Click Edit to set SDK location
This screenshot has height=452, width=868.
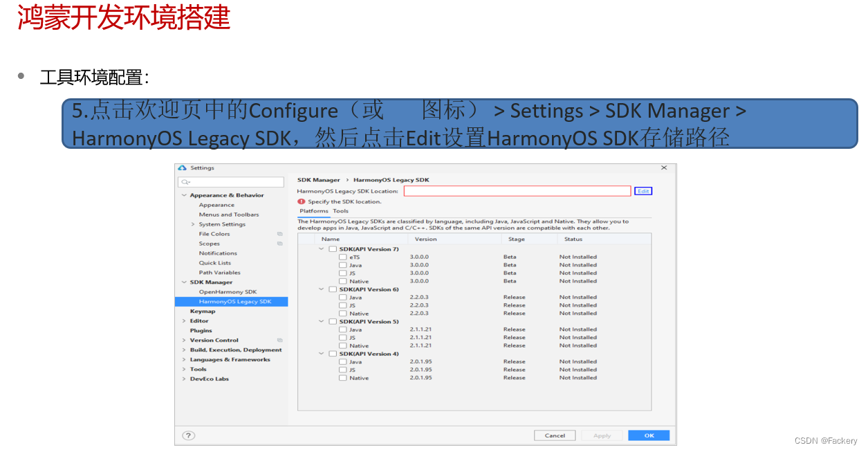point(643,191)
